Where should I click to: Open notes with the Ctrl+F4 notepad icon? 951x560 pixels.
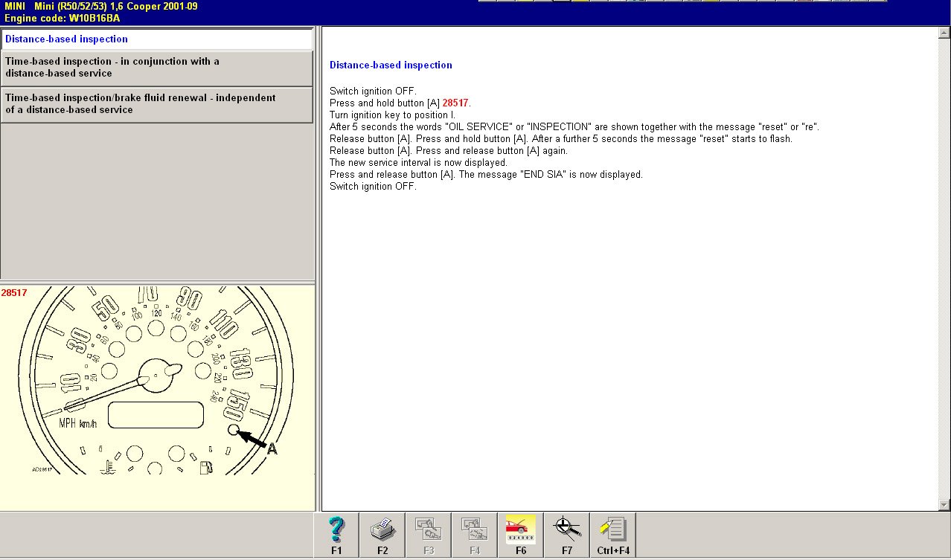pyautogui.click(x=613, y=535)
